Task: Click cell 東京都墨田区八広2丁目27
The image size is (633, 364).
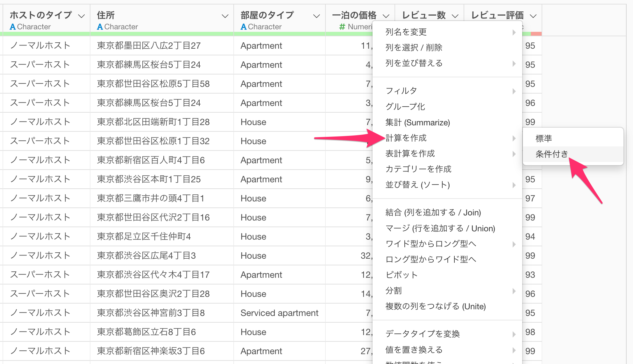Action: pos(149,46)
